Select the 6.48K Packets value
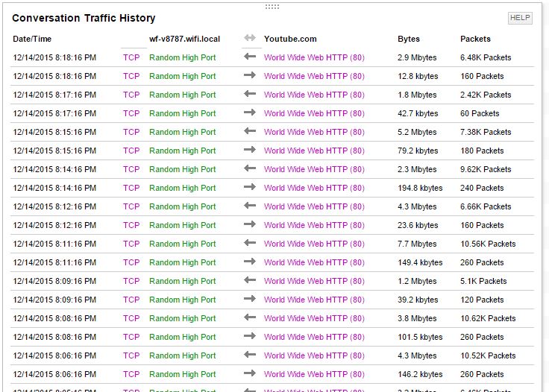The width and height of the screenshot is (549, 392). pyautogui.click(x=486, y=57)
